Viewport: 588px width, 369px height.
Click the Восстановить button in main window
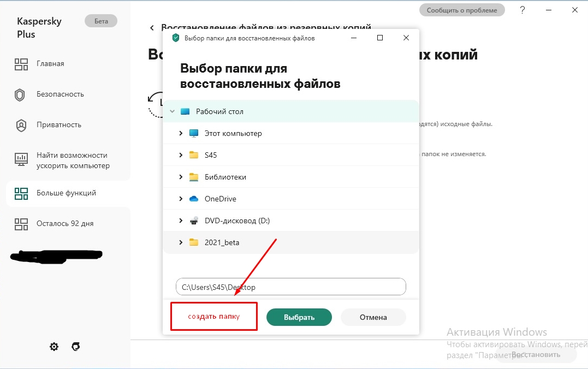pos(536,355)
